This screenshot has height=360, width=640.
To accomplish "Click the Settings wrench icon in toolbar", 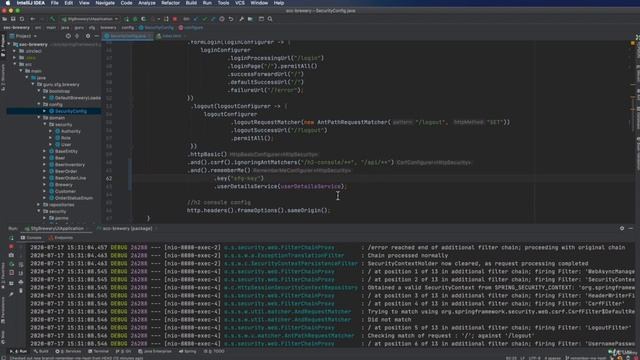I will pos(241,19).
